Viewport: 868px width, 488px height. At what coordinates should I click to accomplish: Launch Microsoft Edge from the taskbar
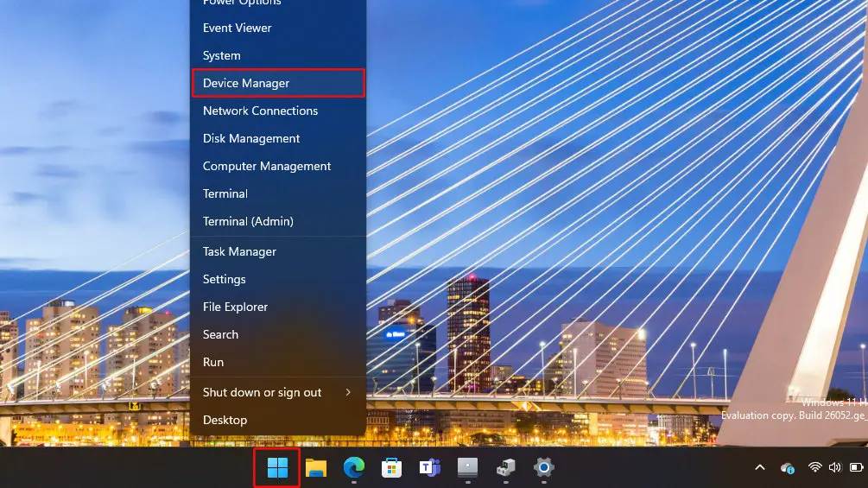353,468
